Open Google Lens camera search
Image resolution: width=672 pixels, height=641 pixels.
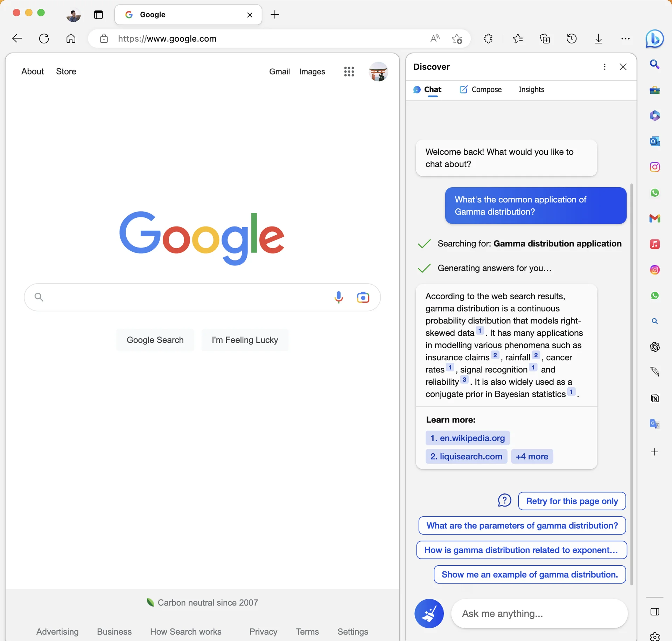(363, 297)
